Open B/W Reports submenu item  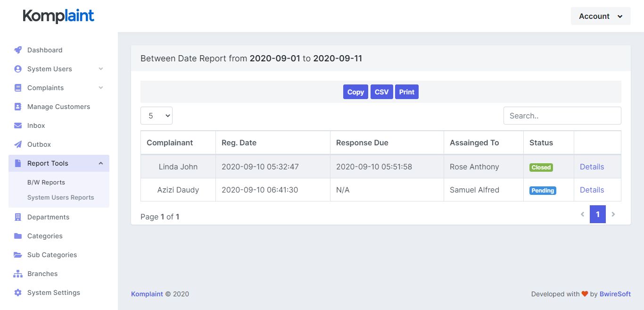(46, 182)
